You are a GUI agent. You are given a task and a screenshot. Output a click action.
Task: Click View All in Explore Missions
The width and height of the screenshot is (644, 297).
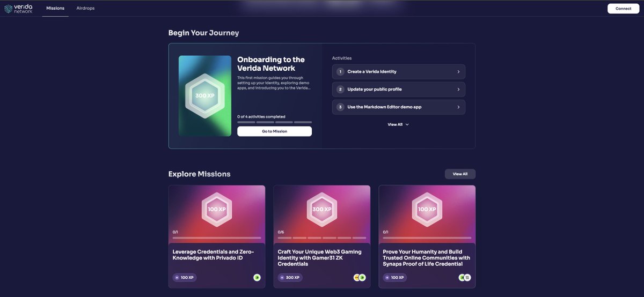(460, 174)
